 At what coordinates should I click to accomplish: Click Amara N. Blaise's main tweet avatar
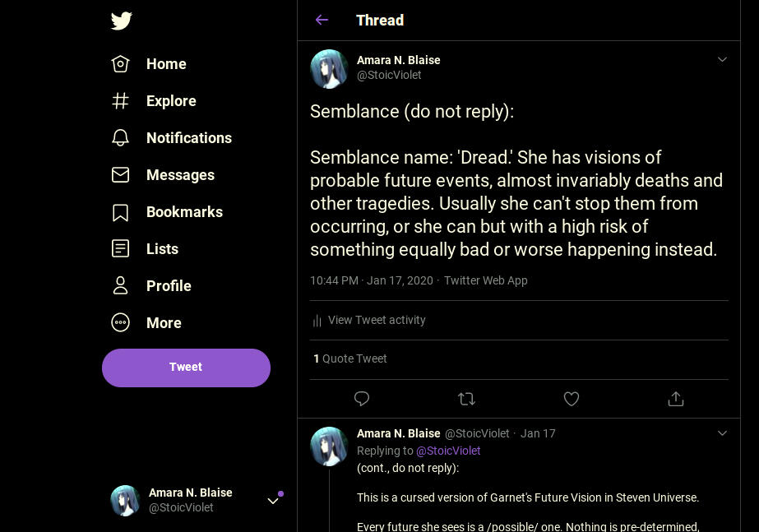(x=329, y=69)
